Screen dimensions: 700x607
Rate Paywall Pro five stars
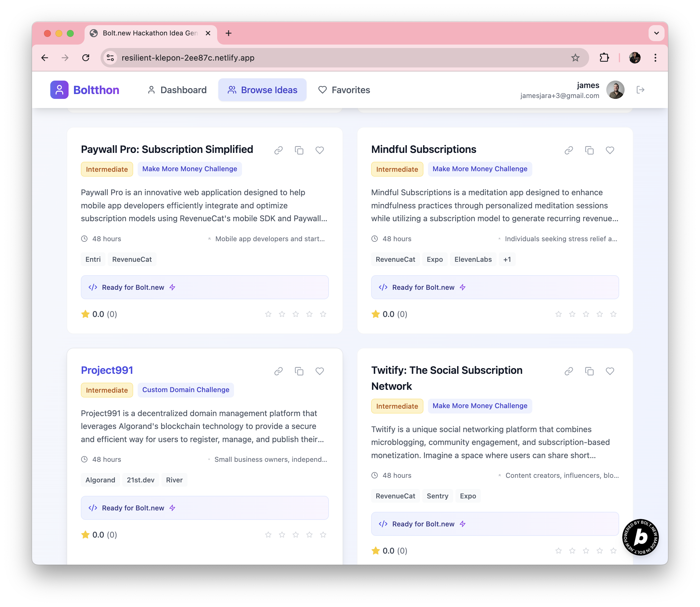point(323,314)
